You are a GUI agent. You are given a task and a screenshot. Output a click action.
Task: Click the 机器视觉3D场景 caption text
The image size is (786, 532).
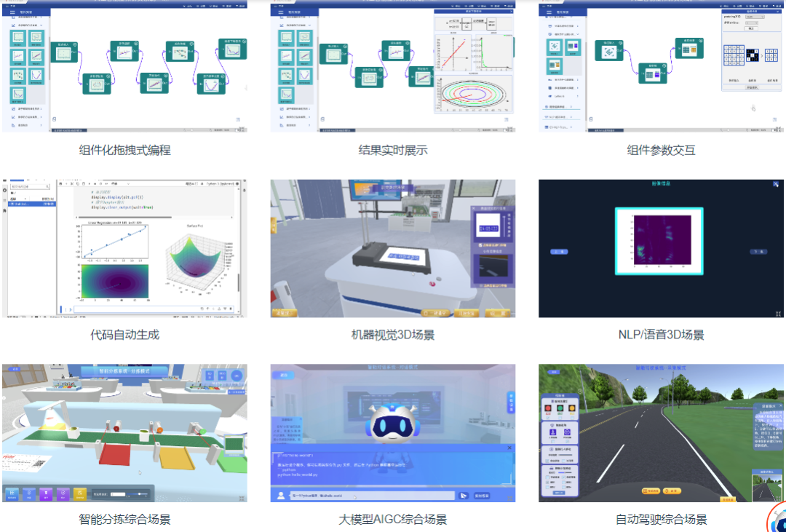tap(393, 335)
